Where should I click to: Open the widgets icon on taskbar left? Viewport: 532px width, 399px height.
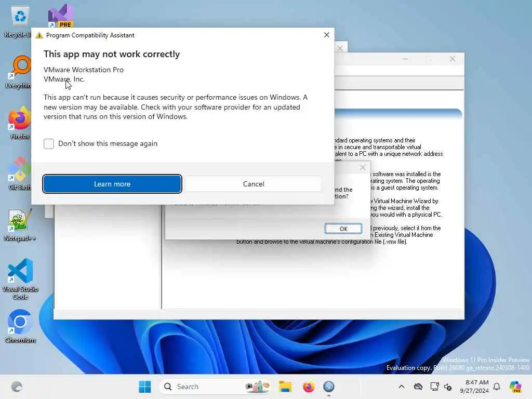coord(17,387)
